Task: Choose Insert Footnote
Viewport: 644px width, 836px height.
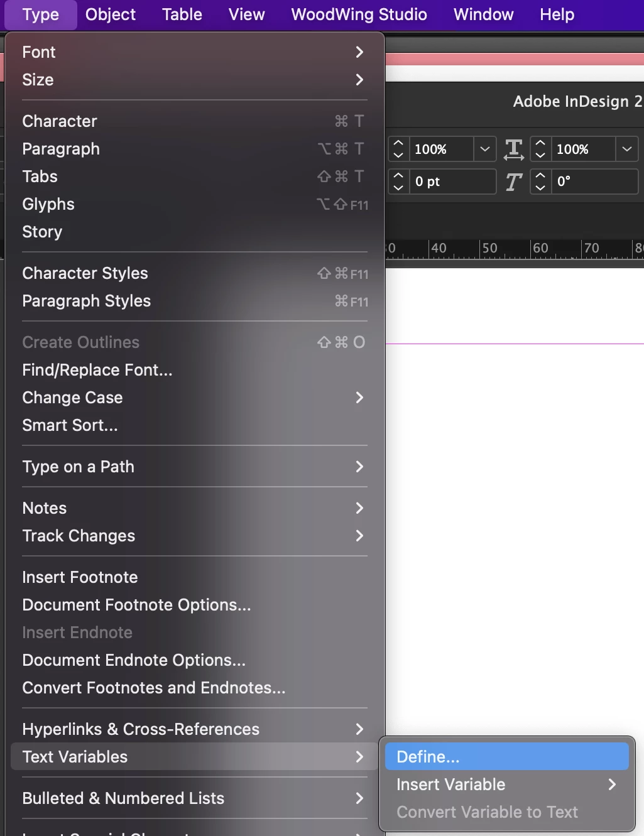Action: click(x=195, y=577)
